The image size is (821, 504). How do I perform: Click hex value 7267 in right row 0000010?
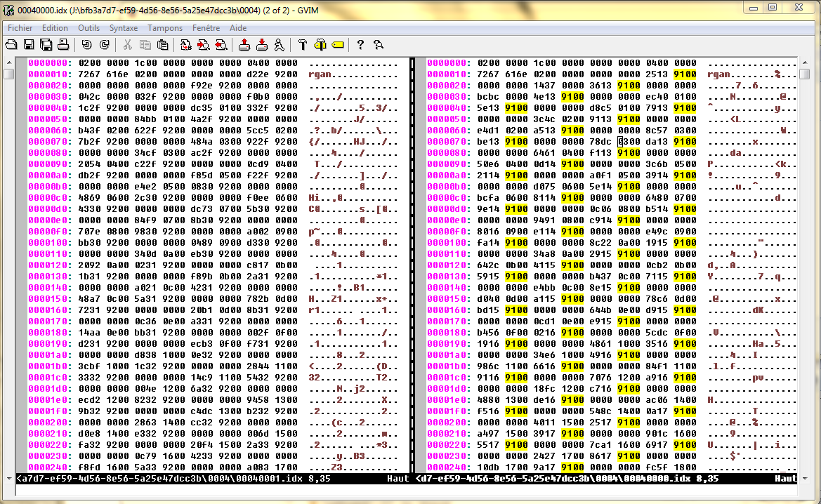[x=488, y=74]
